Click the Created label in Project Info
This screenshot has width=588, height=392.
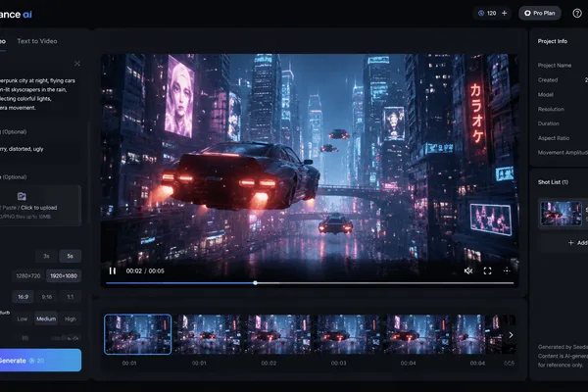tap(548, 80)
